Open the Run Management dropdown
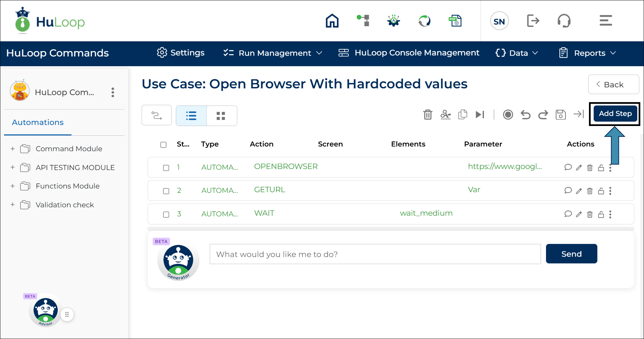644x339 pixels. 273,53
